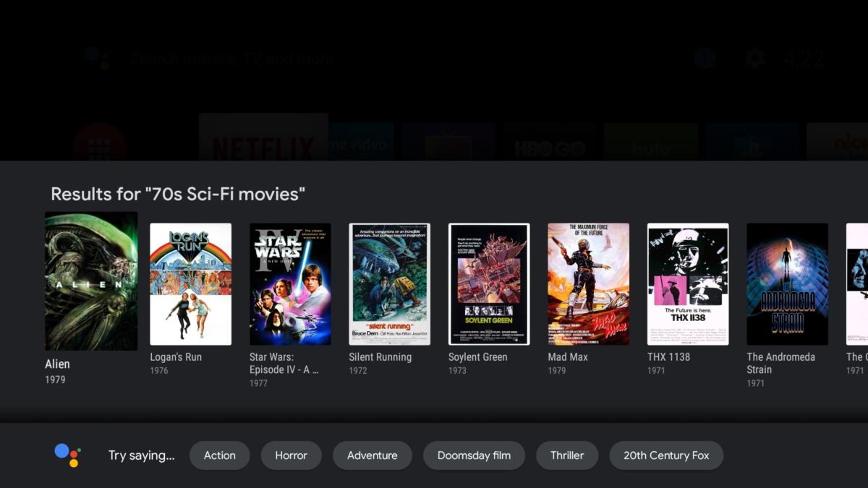Select the Logan's Run poster
The width and height of the screenshot is (868, 488).
tap(190, 284)
